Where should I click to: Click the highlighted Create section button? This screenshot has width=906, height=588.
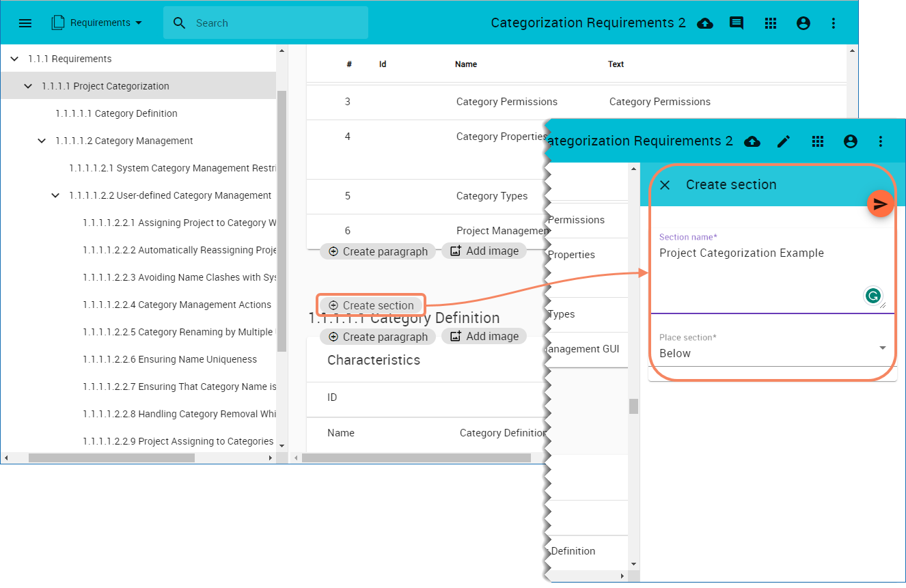point(372,305)
